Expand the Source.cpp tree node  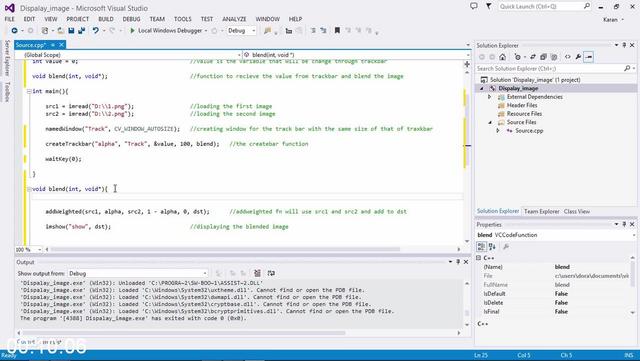[x=498, y=131]
